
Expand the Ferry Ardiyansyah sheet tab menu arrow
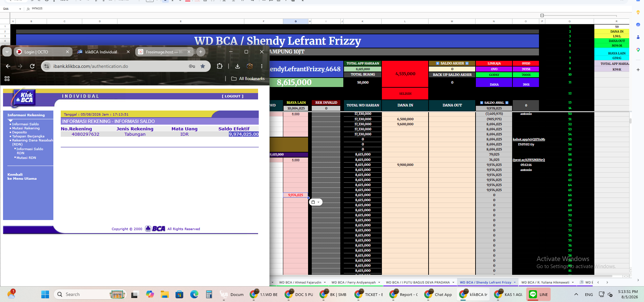click(379, 283)
